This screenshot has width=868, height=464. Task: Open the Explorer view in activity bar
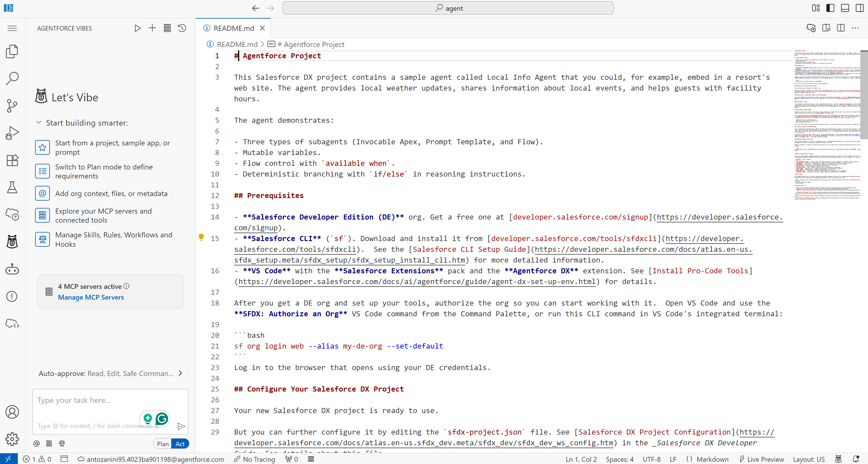[12, 51]
